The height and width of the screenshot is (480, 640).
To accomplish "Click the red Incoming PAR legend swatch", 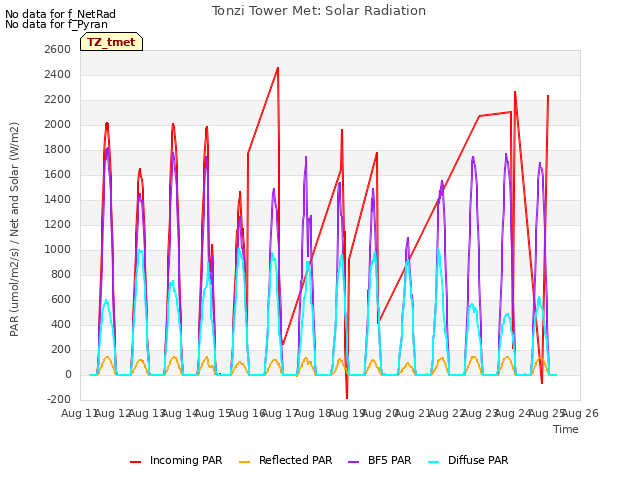I will pyautogui.click(x=136, y=461).
